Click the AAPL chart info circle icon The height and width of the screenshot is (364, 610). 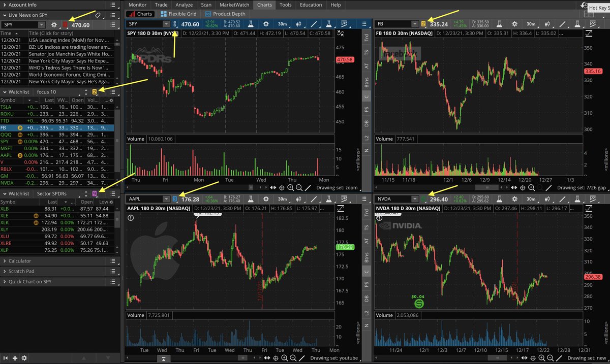pos(131,218)
